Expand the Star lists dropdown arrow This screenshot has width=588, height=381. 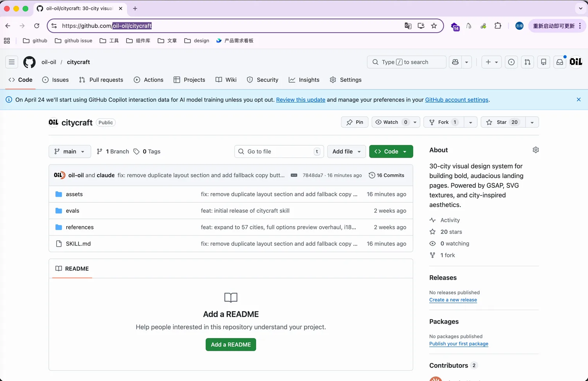pyautogui.click(x=532, y=122)
